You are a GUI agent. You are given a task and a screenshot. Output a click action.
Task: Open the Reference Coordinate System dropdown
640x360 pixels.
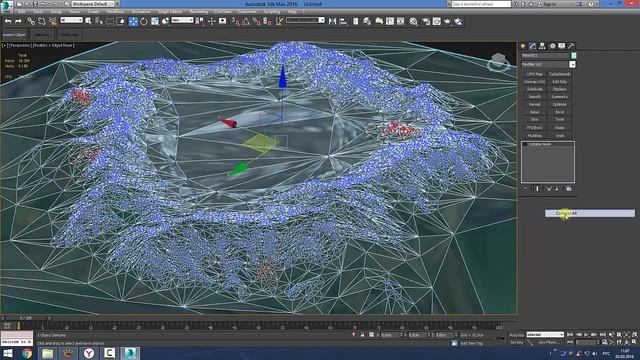[182, 20]
